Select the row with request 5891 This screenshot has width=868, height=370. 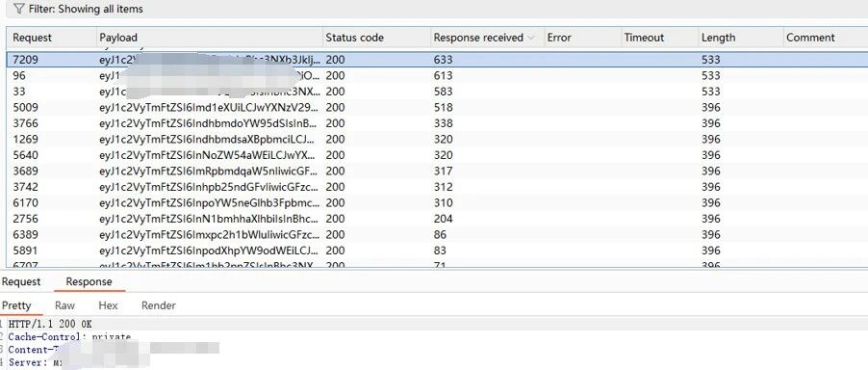point(437,251)
